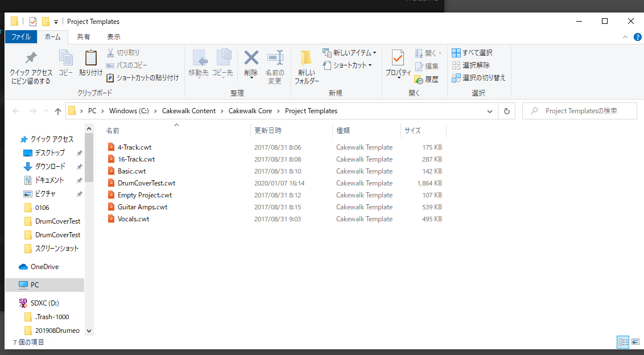Pin folder to Quick Access ribbon button
Screen dimensions: 644x355
31,67
